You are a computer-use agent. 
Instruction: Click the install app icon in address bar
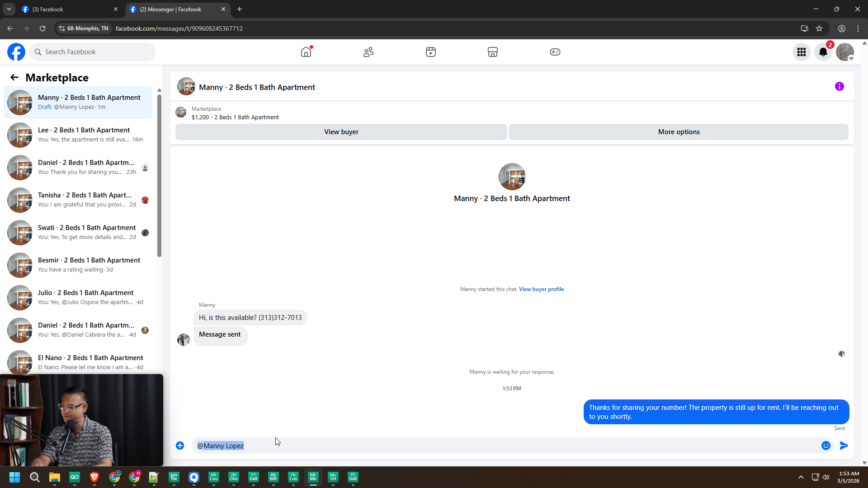[805, 28]
